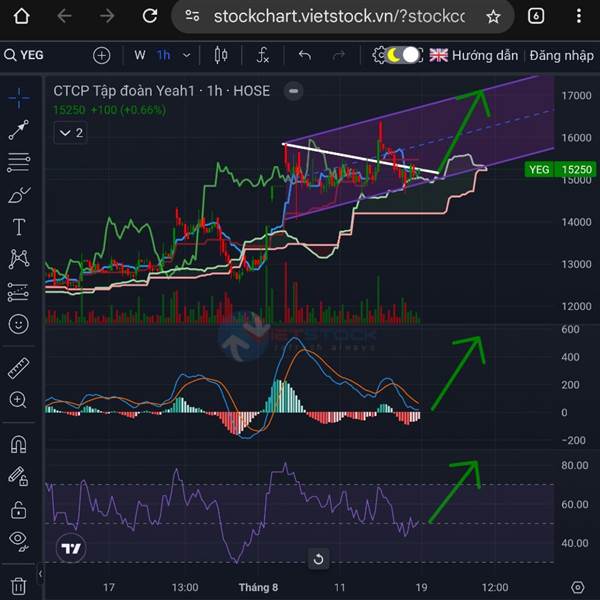This screenshot has height=600, width=600.
Task: Select the W weekly interval
Action: point(140,55)
